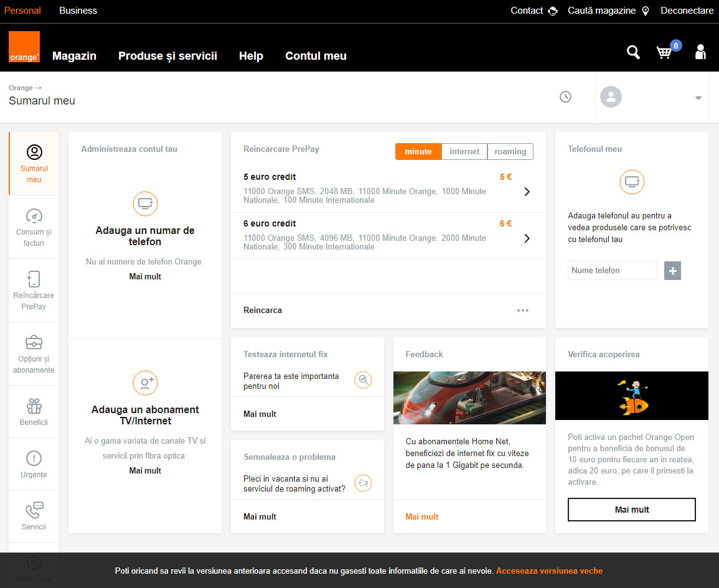Switch to Business section

[78, 11]
